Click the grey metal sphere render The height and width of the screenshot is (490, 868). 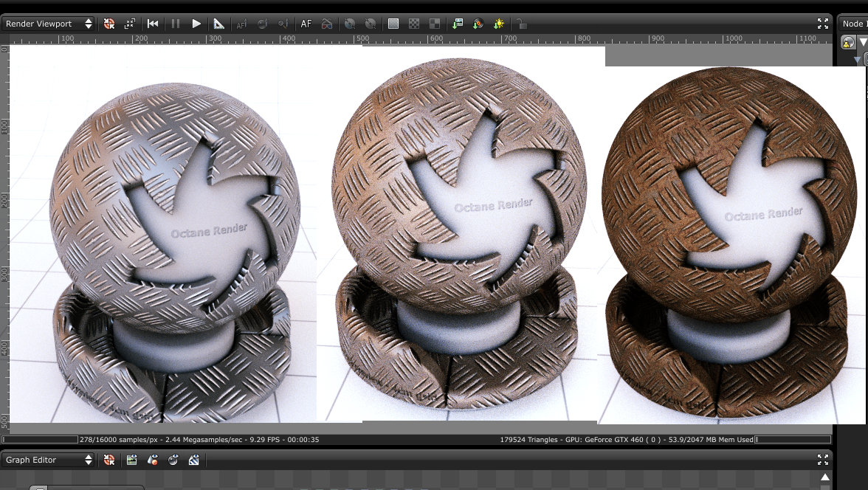[174, 207]
